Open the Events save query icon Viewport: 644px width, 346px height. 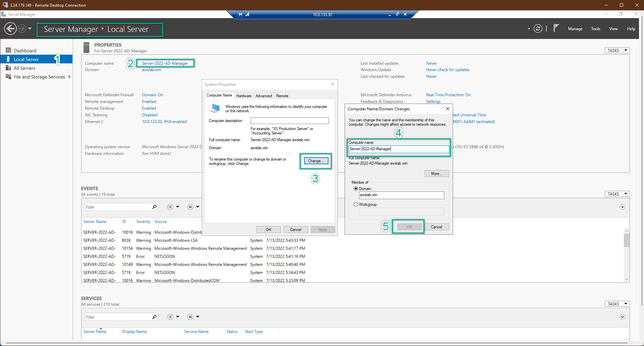pyautogui.click(x=190, y=207)
